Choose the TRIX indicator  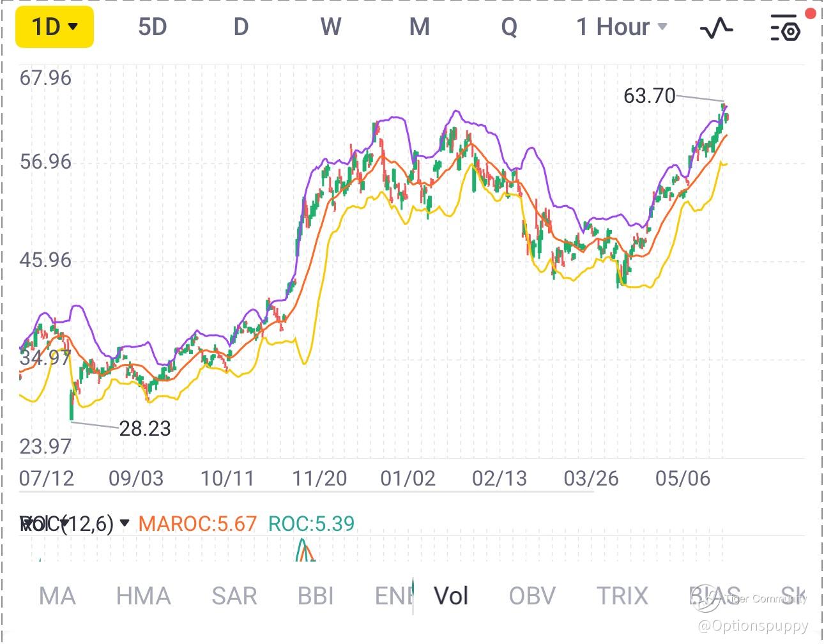[x=622, y=596]
